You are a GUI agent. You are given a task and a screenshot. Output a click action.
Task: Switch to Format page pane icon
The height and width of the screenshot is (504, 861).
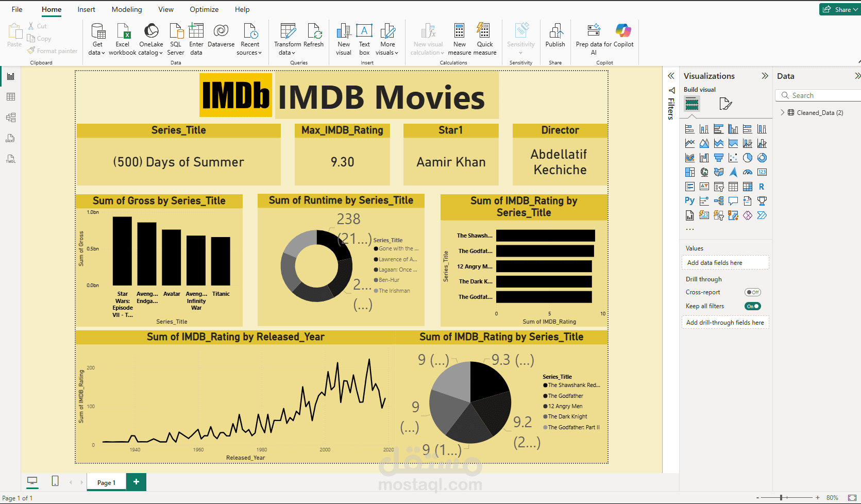pos(725,104)
